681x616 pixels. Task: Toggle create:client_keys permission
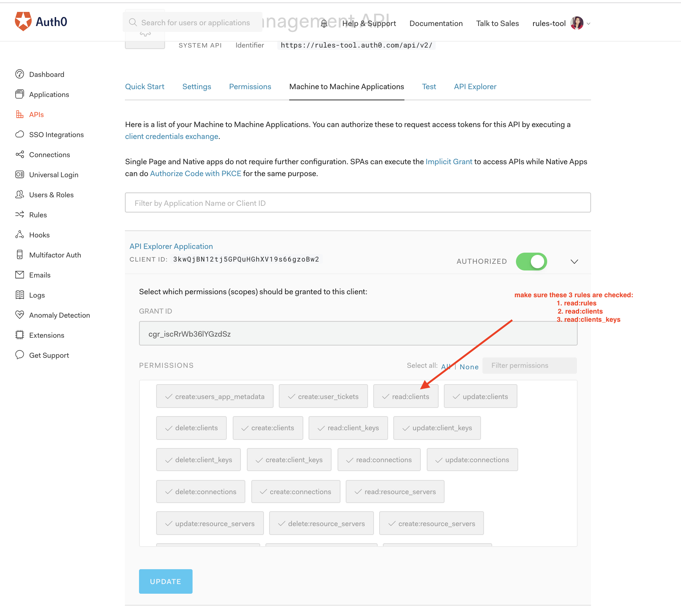coord(289,460)
